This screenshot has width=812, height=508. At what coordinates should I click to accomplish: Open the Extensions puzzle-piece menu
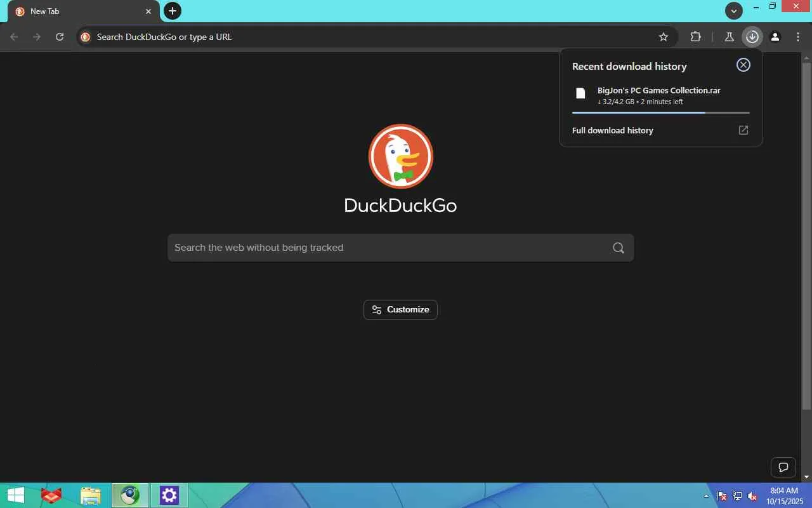coord(696,37)
